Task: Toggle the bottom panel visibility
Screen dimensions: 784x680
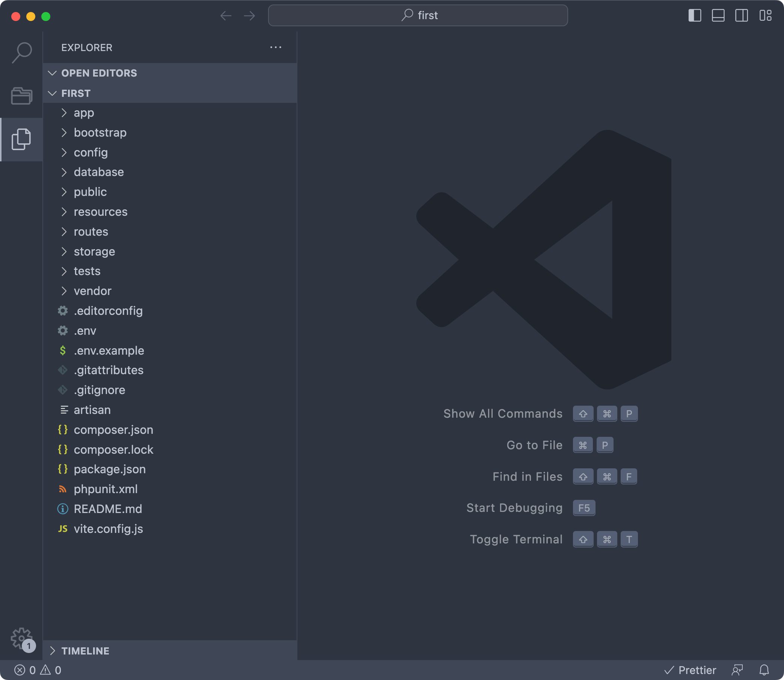Action: tap(718, 15)
